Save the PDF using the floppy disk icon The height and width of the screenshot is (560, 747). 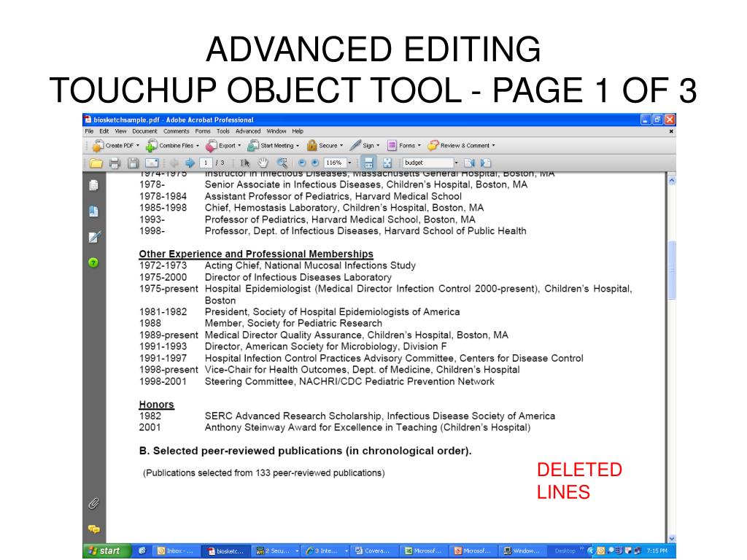pyautogui.click(x=133, y=163)
